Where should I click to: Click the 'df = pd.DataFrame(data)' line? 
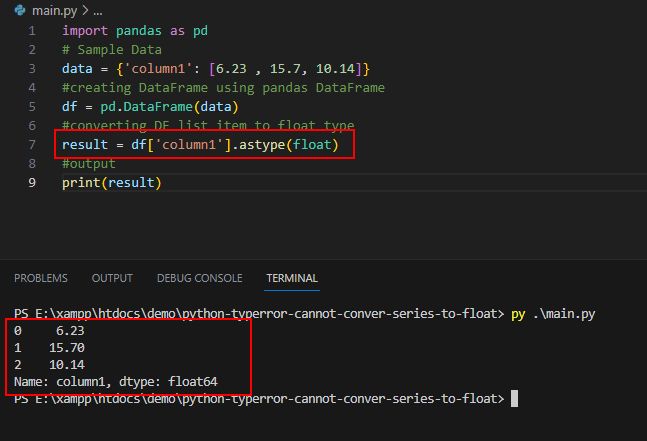tap(150, 107)
